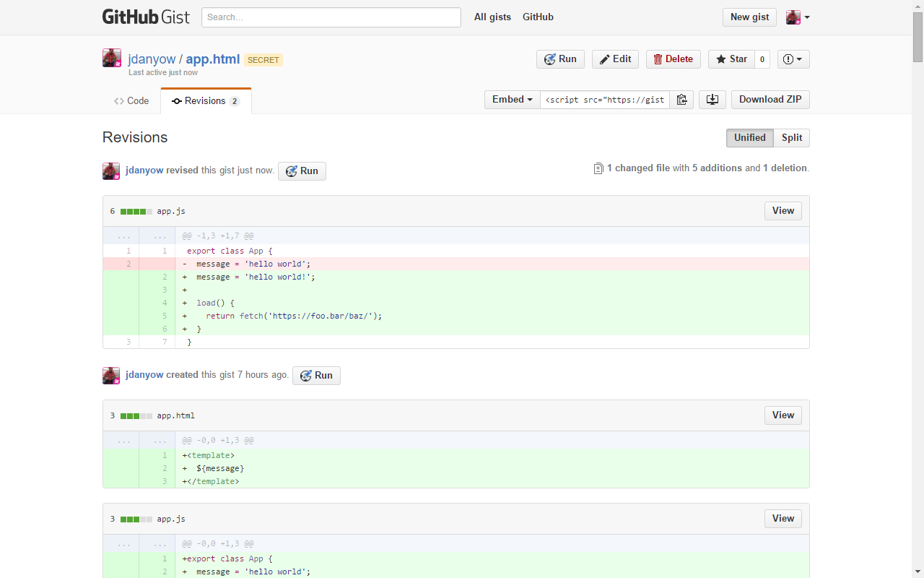Click the added-file icon beside changed file summary

[x=598, y=168]
